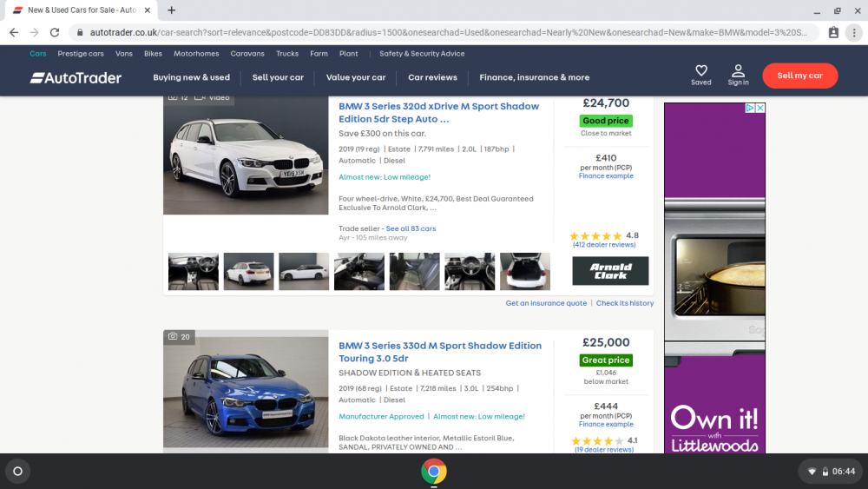Click the 4.1 star rating on blue BMW
Image resolution: width=868 pixels, height=489 pixels.
coord(604,441)
